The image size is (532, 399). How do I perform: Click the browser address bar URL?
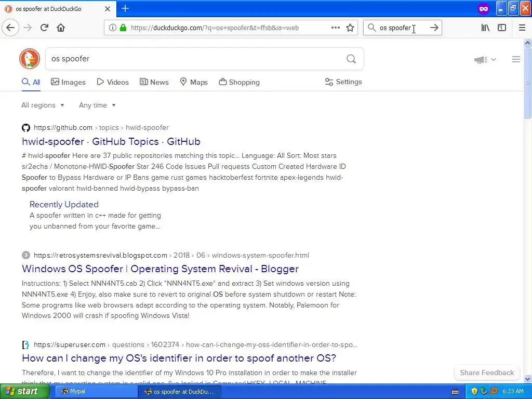click(x=215, y=28)
